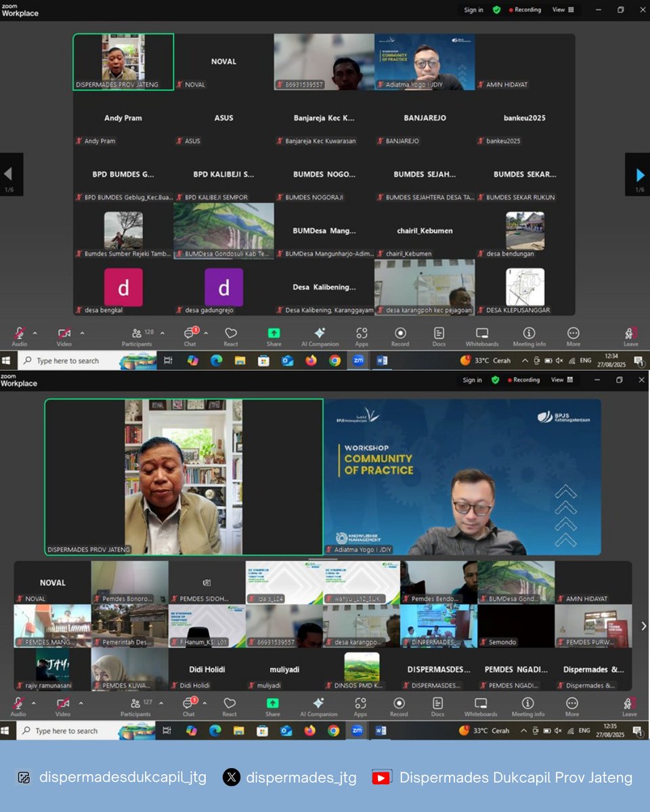Screen dimensions: 650x812
Task: Unmute Audio in the speaker-view Zoom window
Action: (18, 706)
